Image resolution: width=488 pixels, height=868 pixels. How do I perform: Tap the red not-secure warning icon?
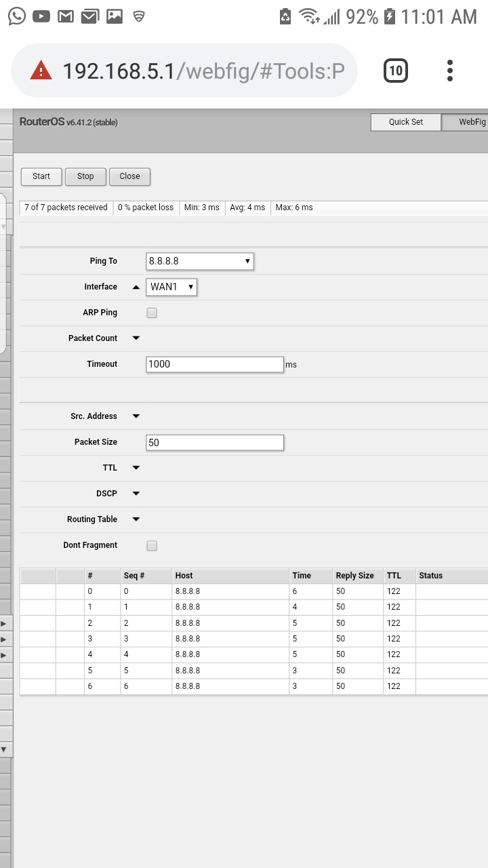tap(41, 70)
